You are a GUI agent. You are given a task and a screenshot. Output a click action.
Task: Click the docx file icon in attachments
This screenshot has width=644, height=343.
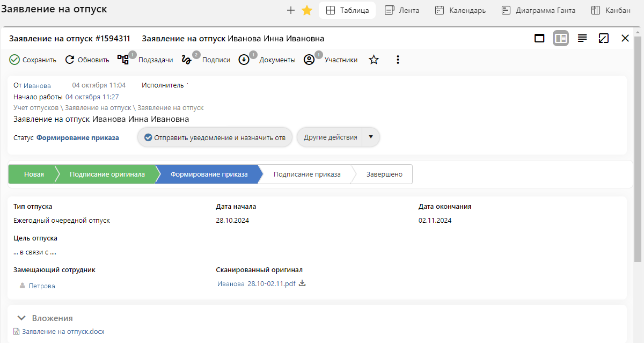(x=17, y=332)
